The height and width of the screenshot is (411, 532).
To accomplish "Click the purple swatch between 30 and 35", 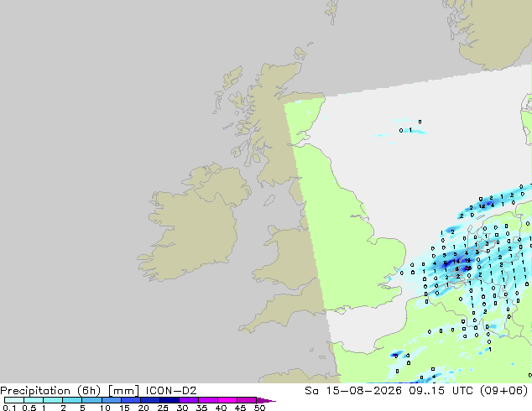I will pyautogui.click(x=188, y=400).
